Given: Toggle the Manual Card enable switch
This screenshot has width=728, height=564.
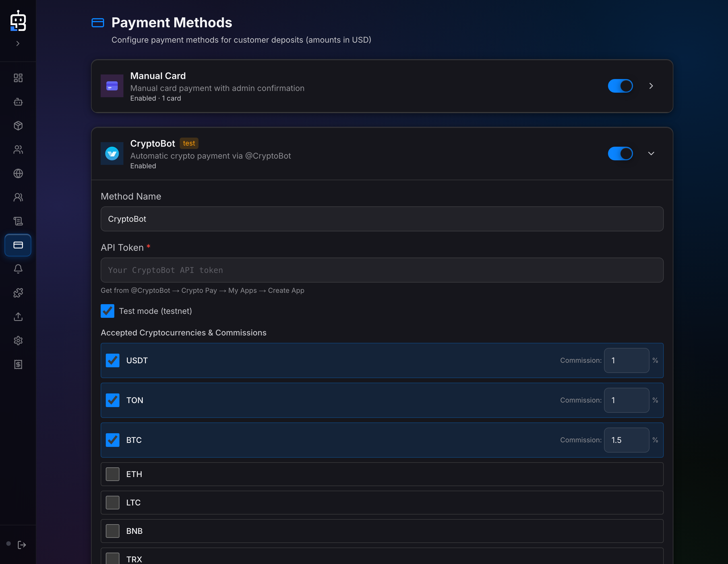Looking at the screenshot, I should pyautogui.click(x=620, y=86).
